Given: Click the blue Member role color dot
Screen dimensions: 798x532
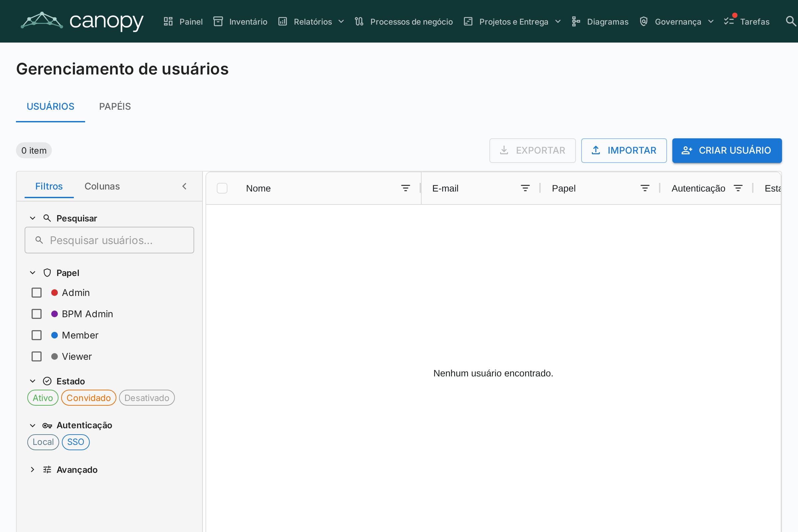Looking at the screenshot, I should [x=54, y=335].
